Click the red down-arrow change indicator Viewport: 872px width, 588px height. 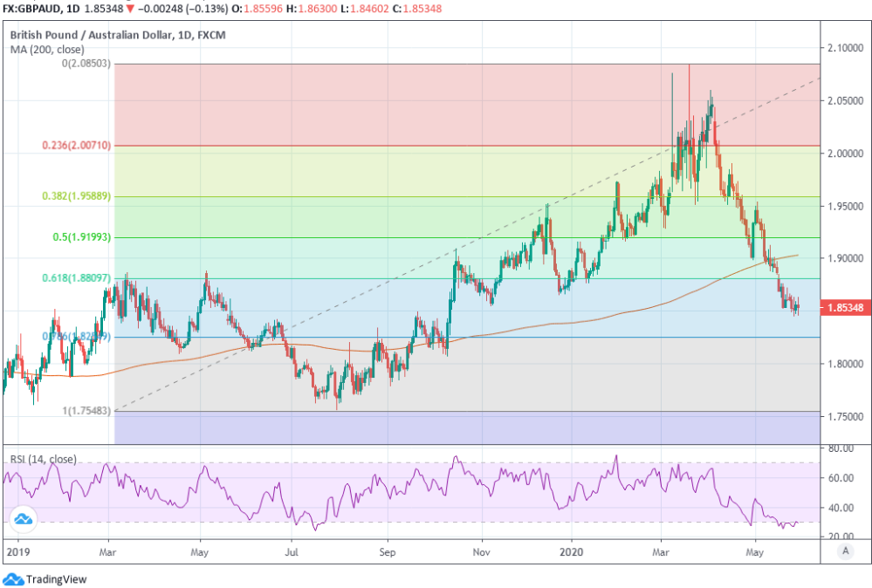pyautogui.click(x=130, y=9)
